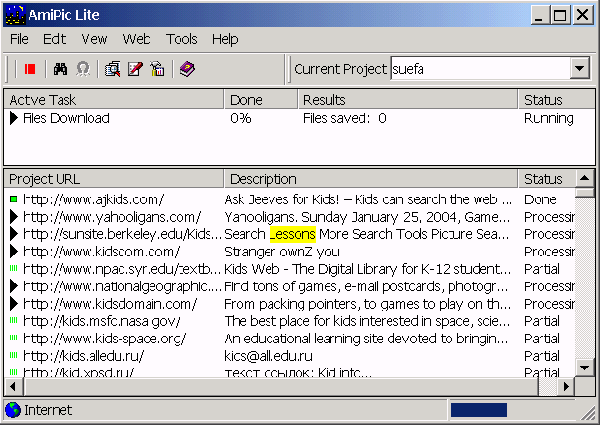
Task: Click the Project URL column header
Action: (114, 179)
